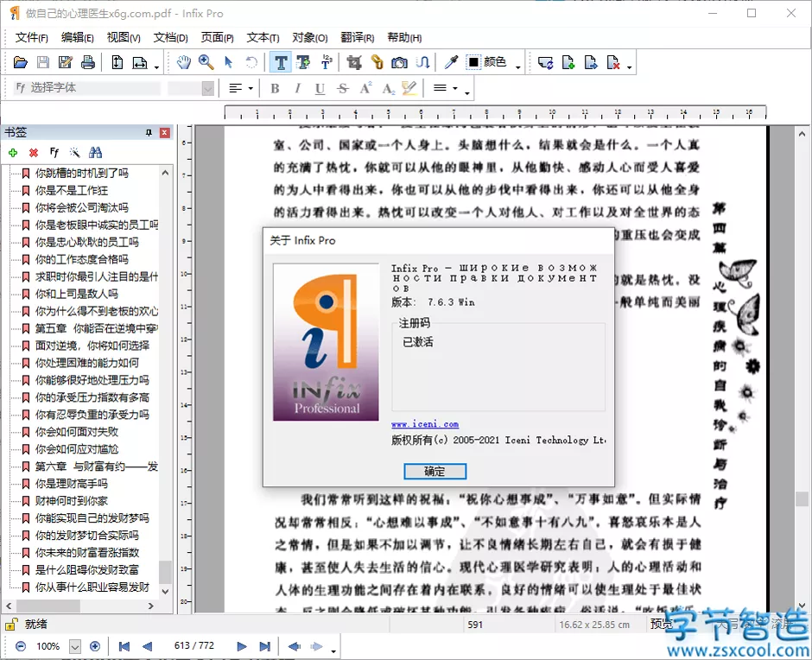Open the 文档(D) menu
The width and height of the screenshot is (812, 660).
pyautogui.click(x=170, y=38)
